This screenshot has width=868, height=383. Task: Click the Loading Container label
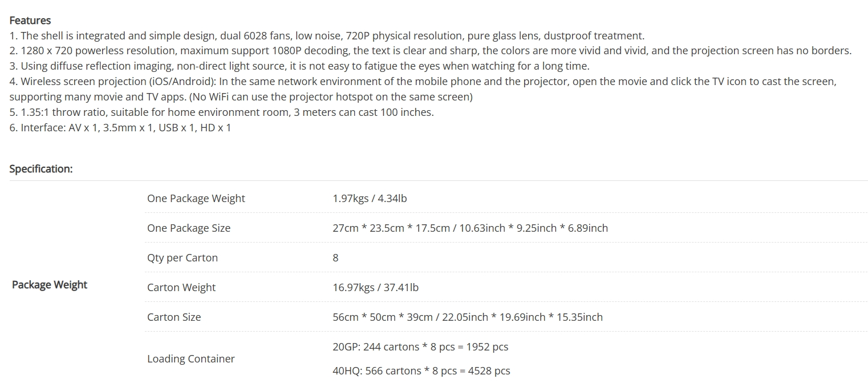coord(191,358)
